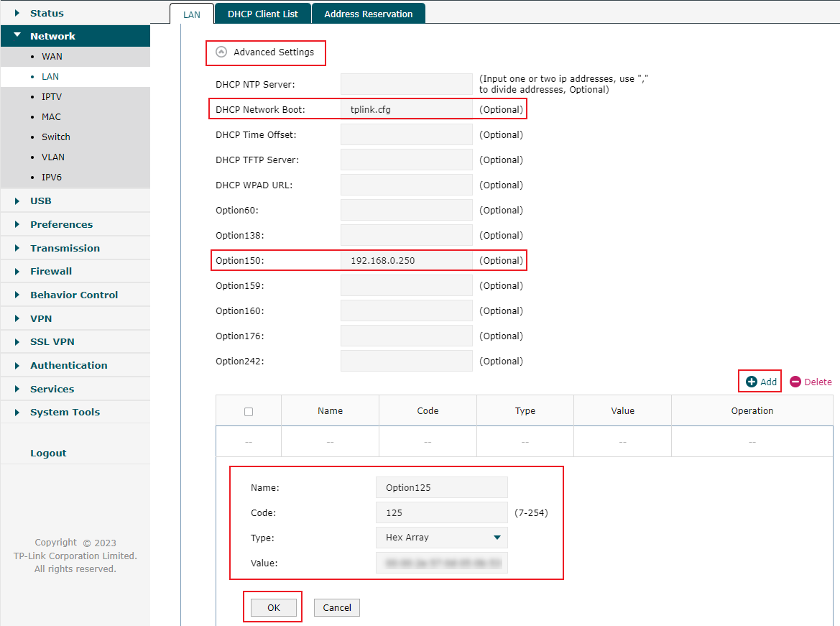Delete selected DHCP option entries
840x626 pixels.
[x=811, y=382]
